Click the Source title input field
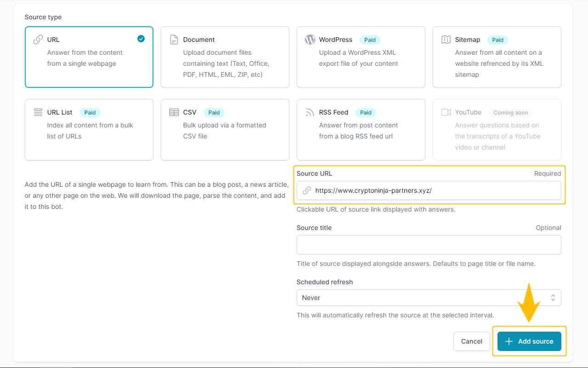 pyautogui.click(x=429, y=245)
